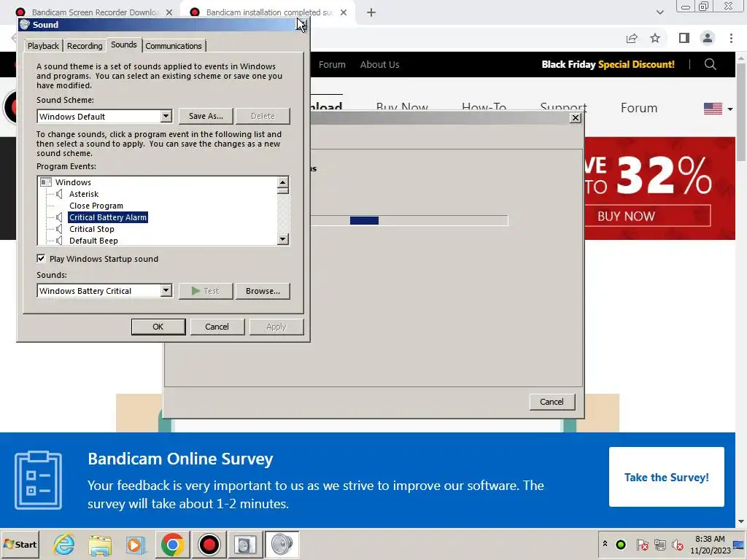747x560 pixels.
Task: Open Internet Explorer from the taskbar
Action: 64,544
